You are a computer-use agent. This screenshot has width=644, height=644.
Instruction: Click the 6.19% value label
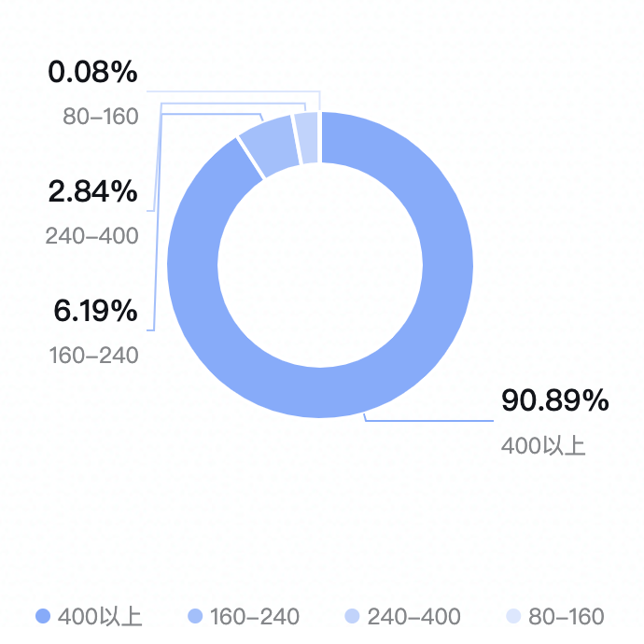(x=95, y=311)
